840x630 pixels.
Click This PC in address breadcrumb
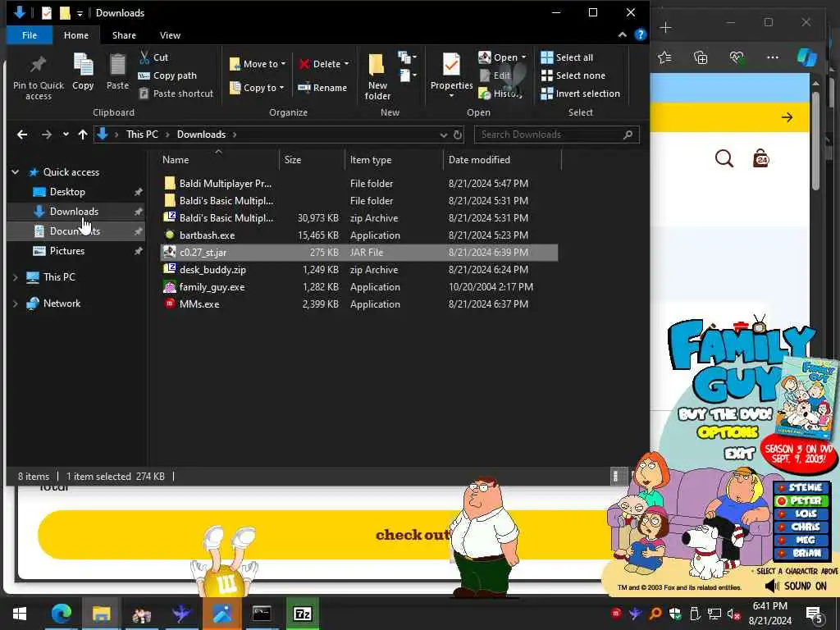click(x=142, y=135)
